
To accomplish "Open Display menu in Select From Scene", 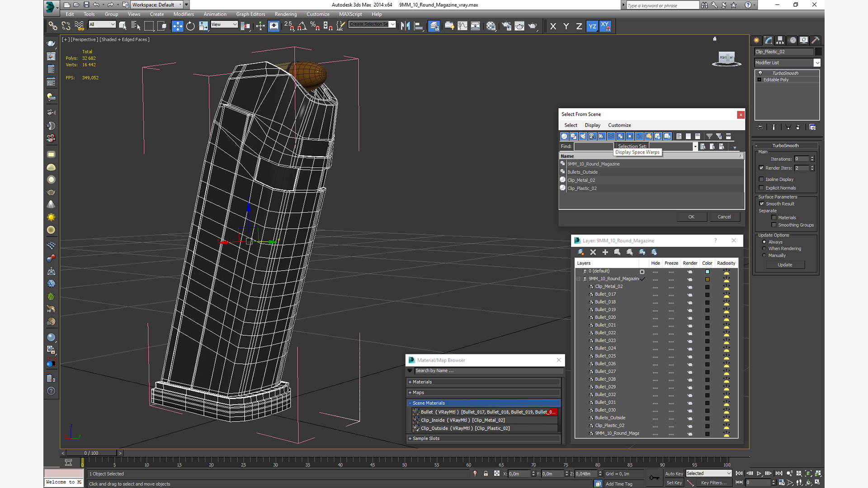I will click(x=592, y=125).
